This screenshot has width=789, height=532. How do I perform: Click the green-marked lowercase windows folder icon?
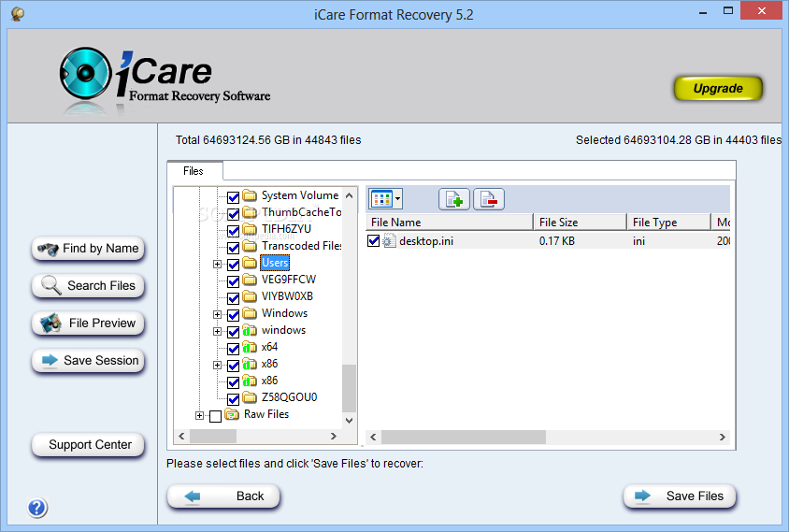click(249, 330)
